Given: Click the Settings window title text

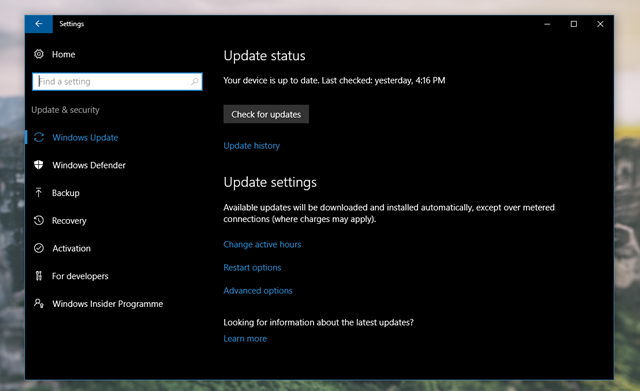Looking at the screenshot, I should [x=71, y=24].
